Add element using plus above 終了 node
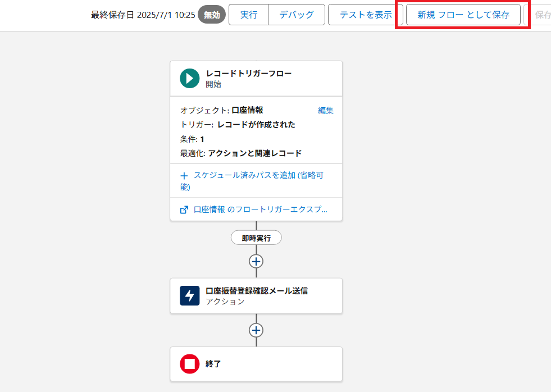 coord(256,330)
